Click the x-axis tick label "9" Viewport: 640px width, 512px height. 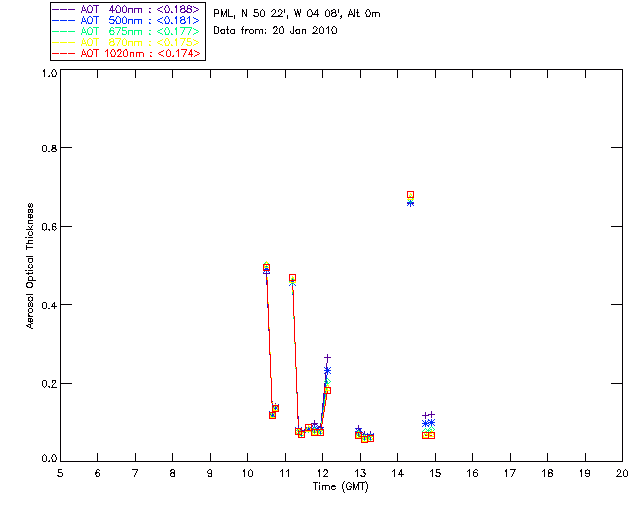(x=210, y=473)
